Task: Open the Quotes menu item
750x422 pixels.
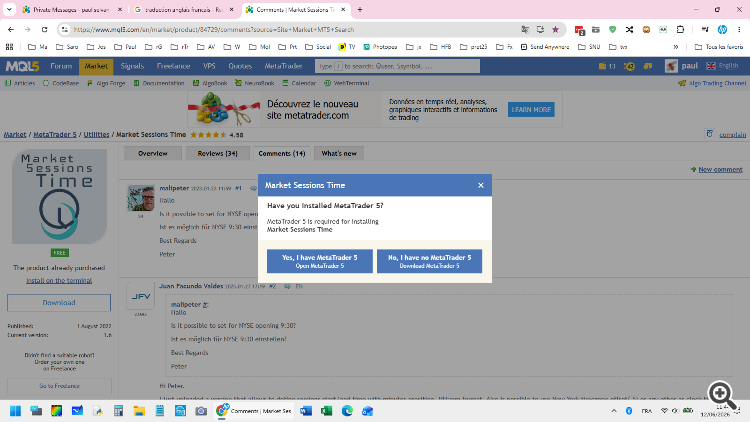Action: tap(240, 66)
